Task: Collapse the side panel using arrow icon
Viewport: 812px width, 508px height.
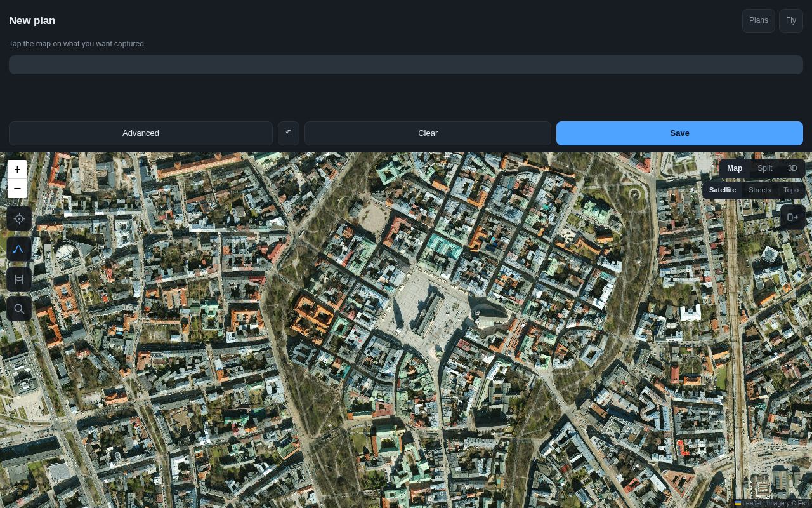Action: pos(793,217)
